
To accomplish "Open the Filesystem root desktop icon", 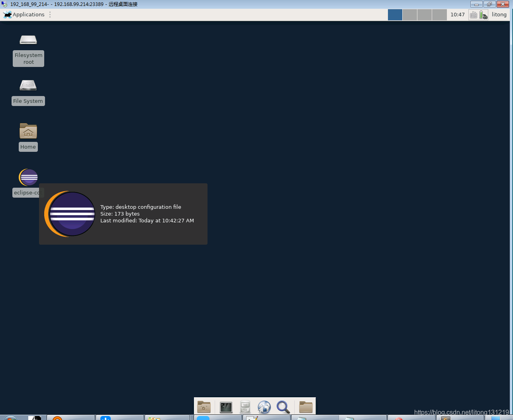I will [x=28, y=40].
